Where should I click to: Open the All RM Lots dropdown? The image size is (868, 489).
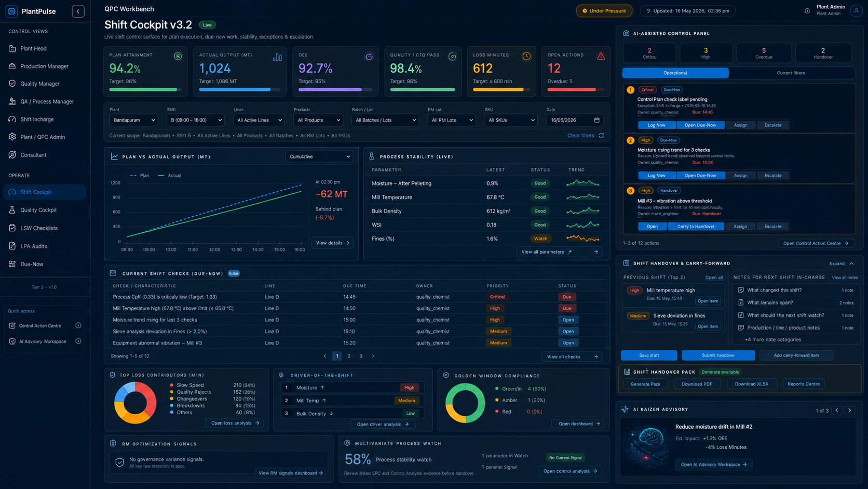tap(451, 120)
